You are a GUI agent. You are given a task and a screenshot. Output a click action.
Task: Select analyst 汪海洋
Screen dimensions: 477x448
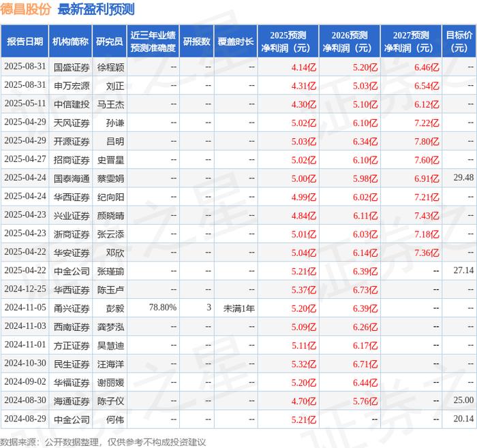click(110, 364)
